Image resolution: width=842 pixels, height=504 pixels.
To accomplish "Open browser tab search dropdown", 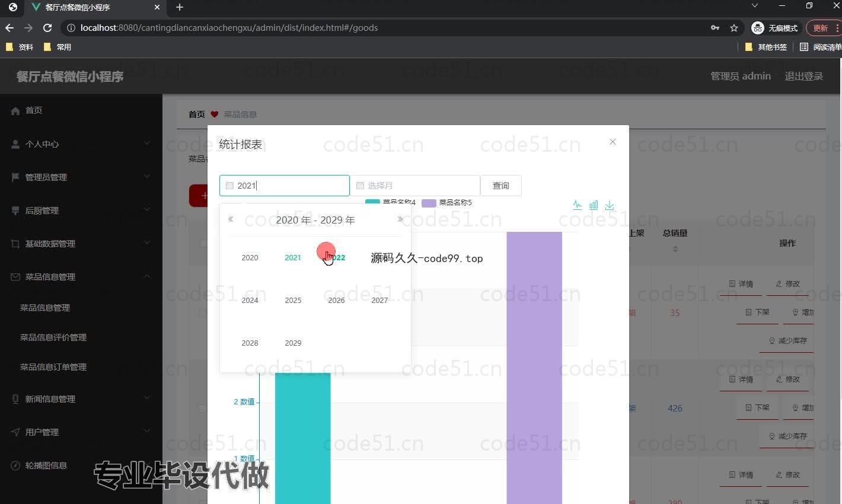I will click(x=754, y=6).
